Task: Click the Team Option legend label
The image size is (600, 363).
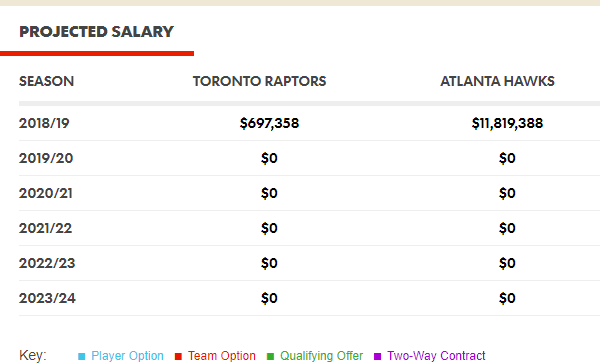Action: pos(222,356)
